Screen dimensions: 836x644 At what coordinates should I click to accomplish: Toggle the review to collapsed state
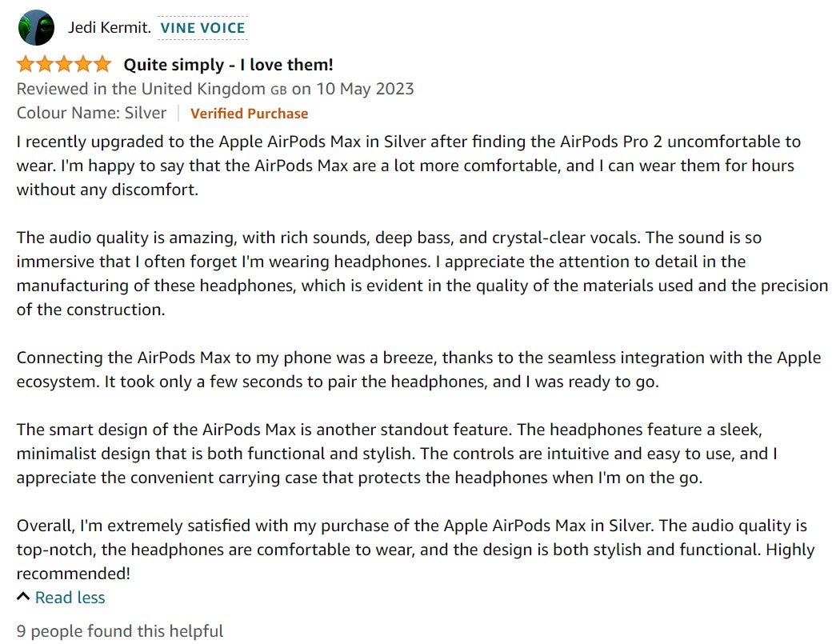pyautogui.click(x=70, y=597)
